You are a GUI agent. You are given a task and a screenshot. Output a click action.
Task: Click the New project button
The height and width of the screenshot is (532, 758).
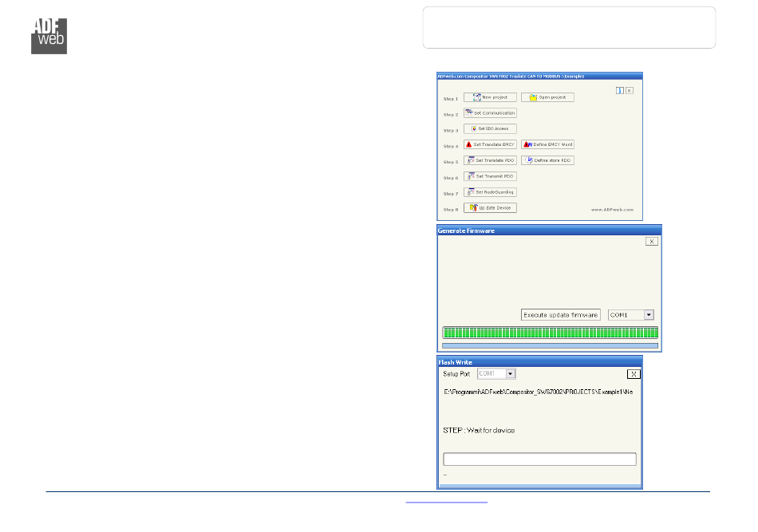490,97
